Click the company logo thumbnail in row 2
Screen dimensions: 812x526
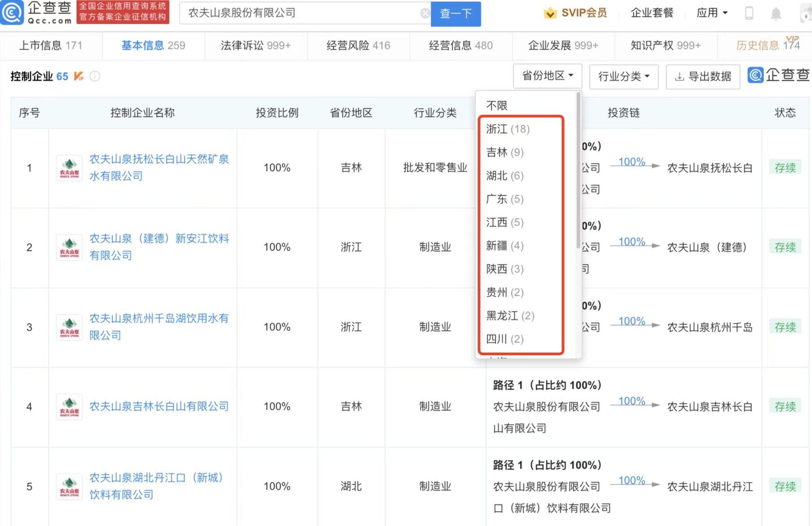69,247
